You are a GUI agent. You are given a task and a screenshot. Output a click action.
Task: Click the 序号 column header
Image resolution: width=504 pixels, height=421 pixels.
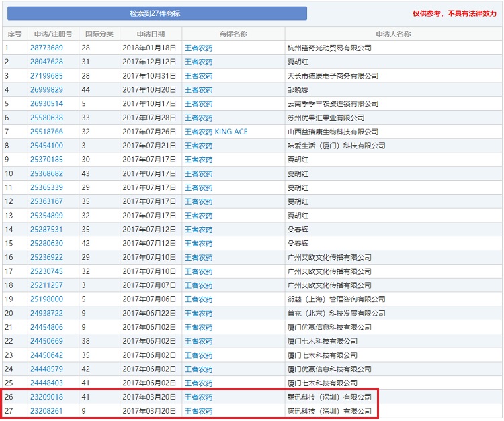(15, 34)
